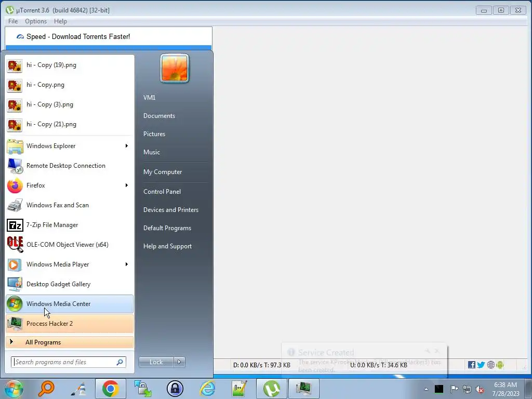Screen dimensions: 532x399
Task: Launch 7-Zip File Manager
Action: 70,225
